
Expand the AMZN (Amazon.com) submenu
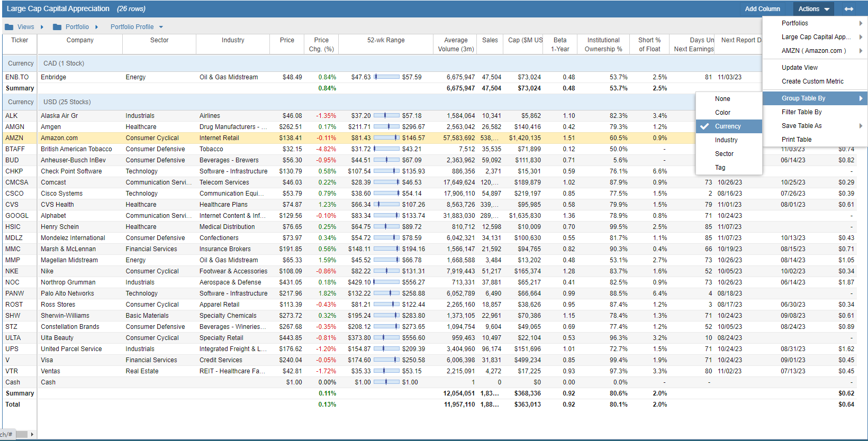click(861, 51)
